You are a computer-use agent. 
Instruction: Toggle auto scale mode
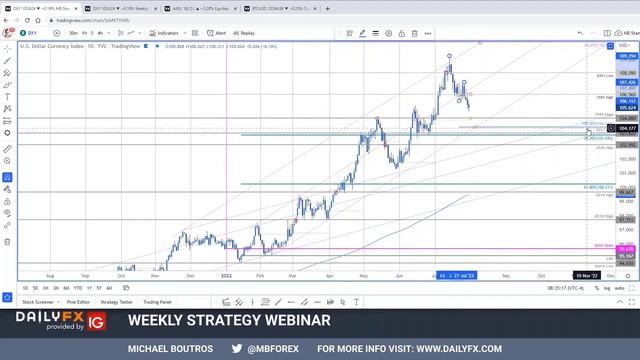[x=619, y=288]
